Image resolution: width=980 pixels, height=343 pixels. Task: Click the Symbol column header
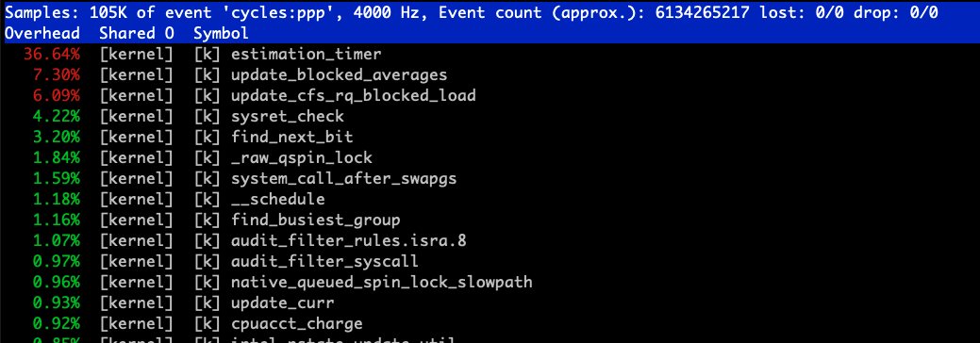[x=222, y=33]
